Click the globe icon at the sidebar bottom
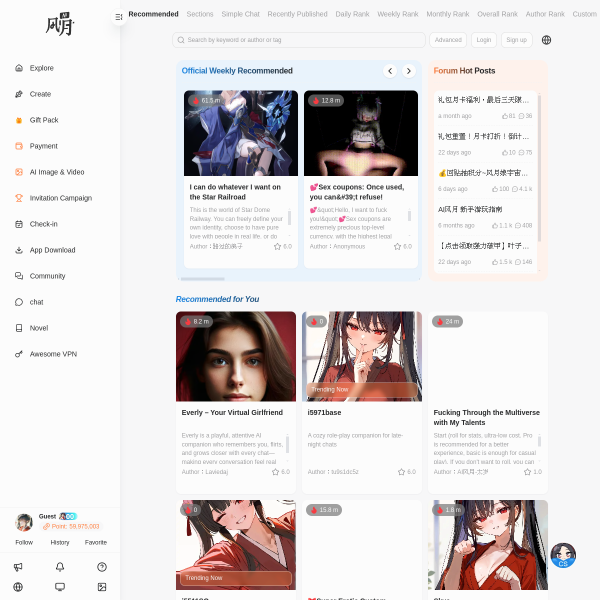Viewport: 600px width, 600px height. (18, 587)
